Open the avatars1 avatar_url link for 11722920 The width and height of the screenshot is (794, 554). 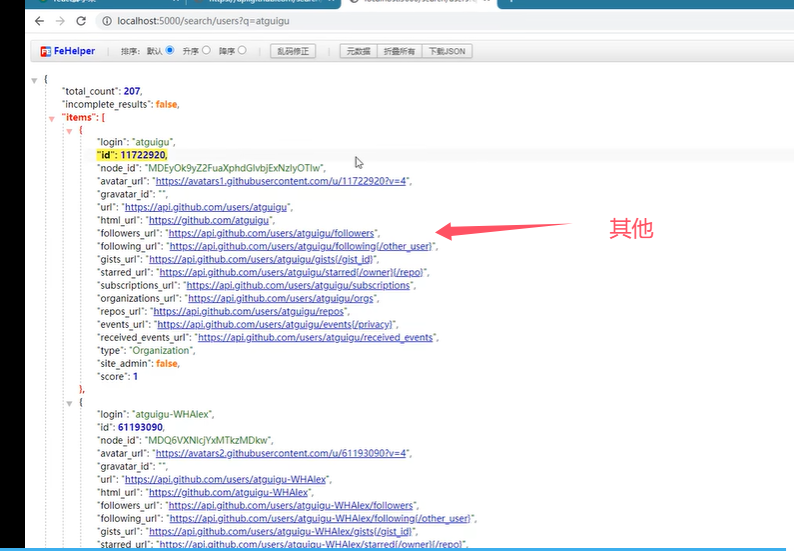coord(281,181)
